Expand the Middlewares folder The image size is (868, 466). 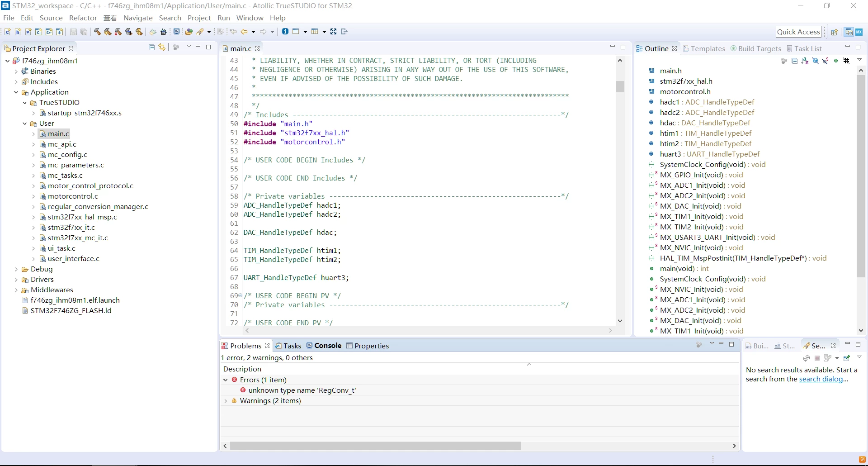tap(16, 290)
